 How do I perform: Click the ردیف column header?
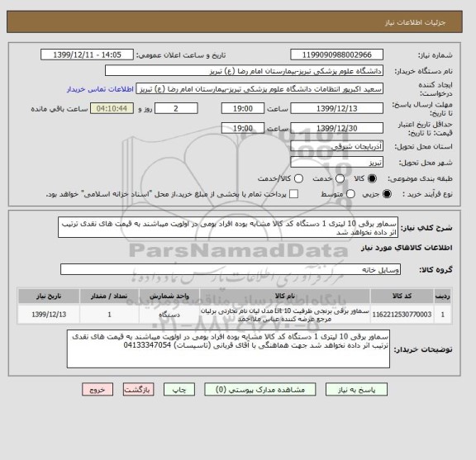coord(443,296)
